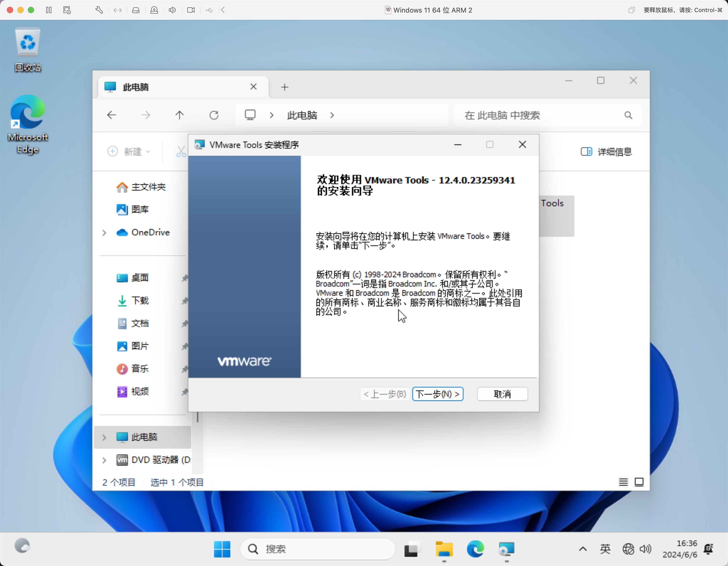The height and width of the screenshot is (566, 728).
Task: Show hidden system tray icons
Action: tap(583, 549)
